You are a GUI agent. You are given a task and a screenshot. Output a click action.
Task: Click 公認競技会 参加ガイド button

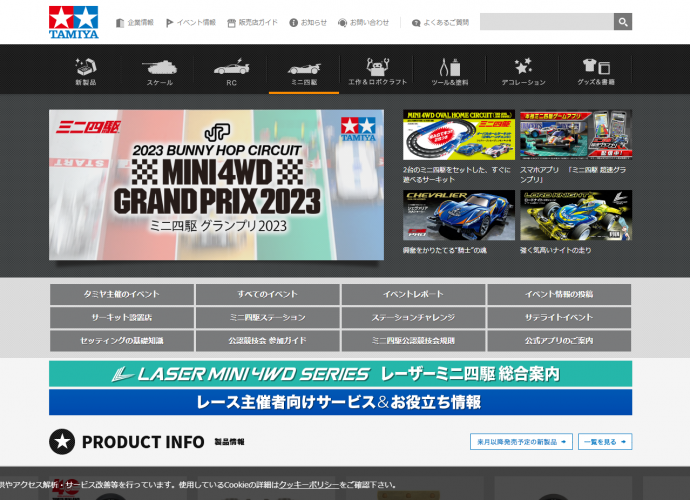point(268,341)
